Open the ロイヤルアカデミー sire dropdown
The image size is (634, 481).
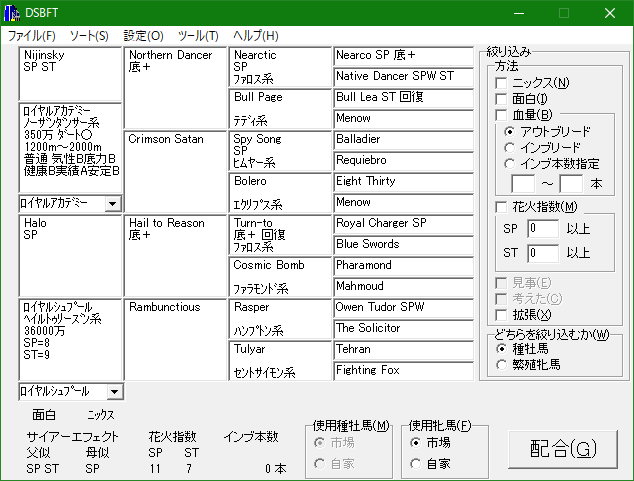tap(112, 203)
